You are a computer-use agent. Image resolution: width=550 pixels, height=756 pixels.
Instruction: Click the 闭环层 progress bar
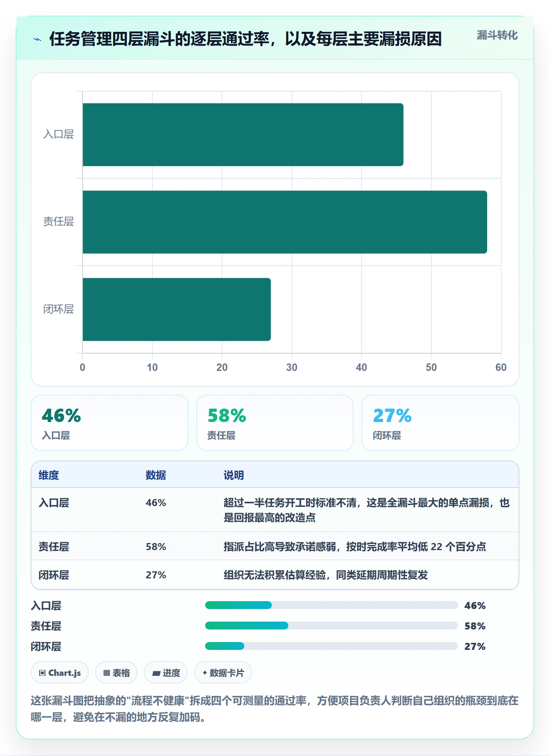(331, 646)
